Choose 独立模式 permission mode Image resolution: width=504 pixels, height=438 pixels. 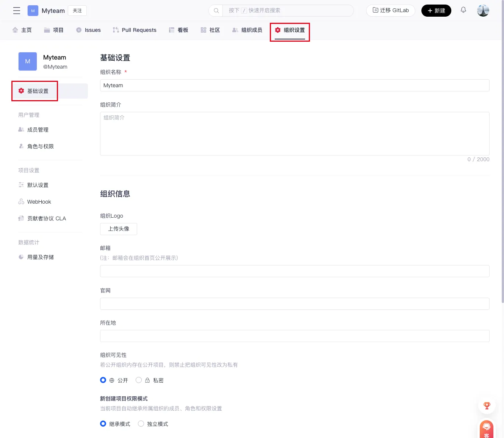(x=141, y=424)
